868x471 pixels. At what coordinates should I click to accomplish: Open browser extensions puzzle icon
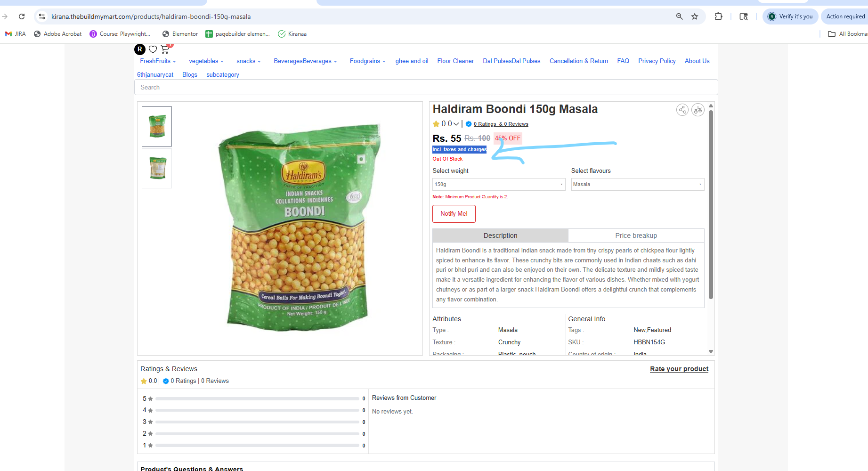point(718,16)
